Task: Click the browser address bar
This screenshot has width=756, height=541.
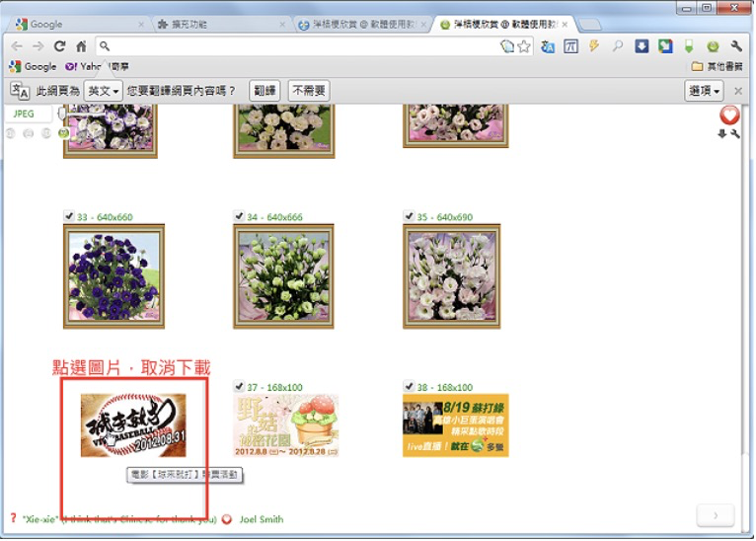Action: tap(296, 46)
